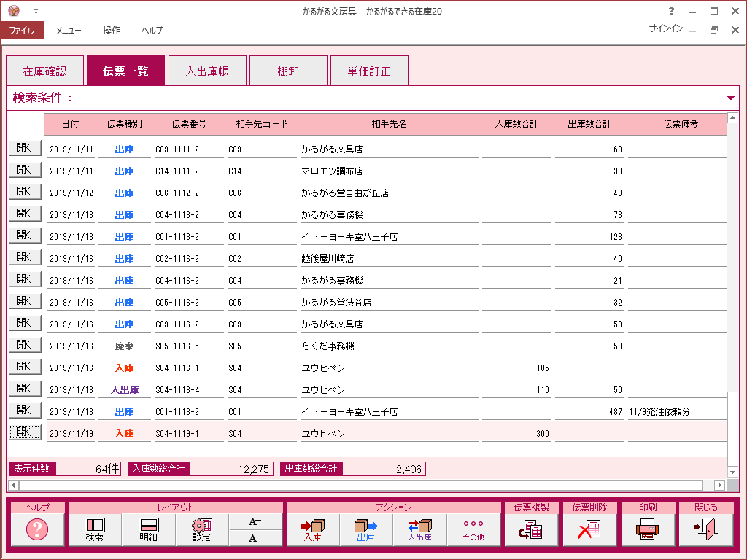
Task: Open slip C14-1111-2 with 開く button
Action: tap(25, 170)
